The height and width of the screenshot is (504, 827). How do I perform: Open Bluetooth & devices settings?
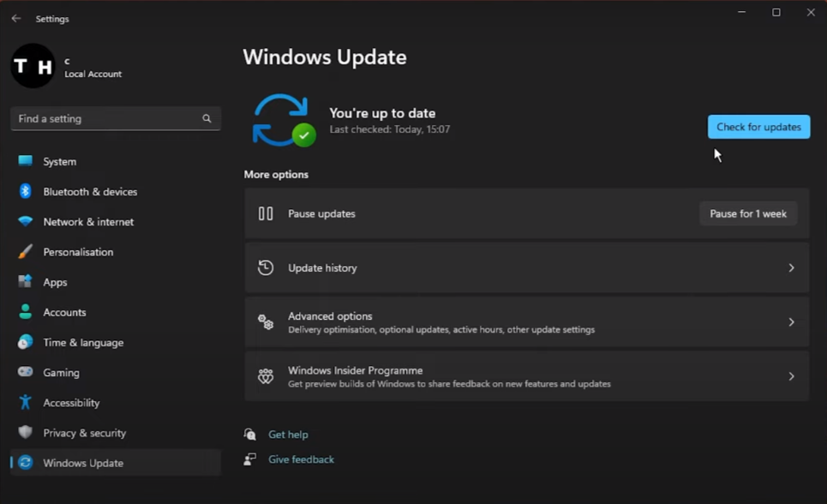pos(116,192)
